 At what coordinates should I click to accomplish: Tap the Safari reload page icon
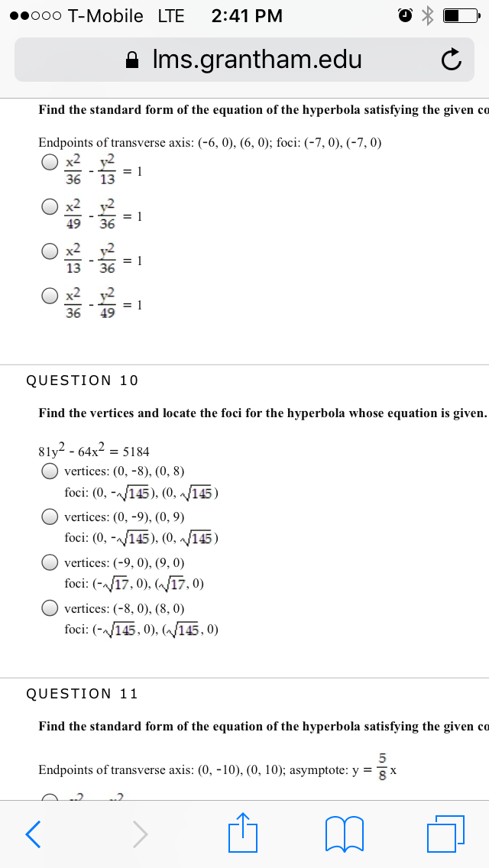click(x=451, y=60)
